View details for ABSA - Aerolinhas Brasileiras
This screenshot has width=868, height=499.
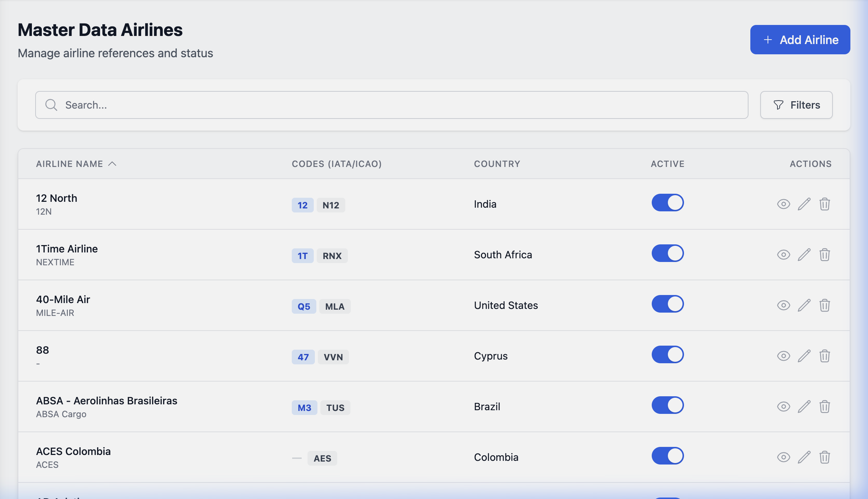click(x=783, y=407)
